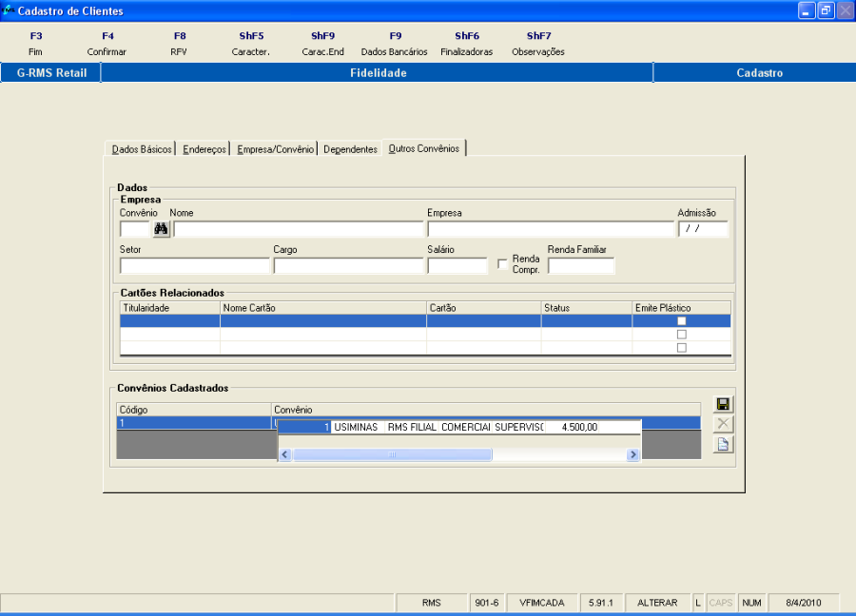The width and height of the screenshot is (856, 616).
Task: Click the RMS FILIAL cell
Action: coord(412,427)
